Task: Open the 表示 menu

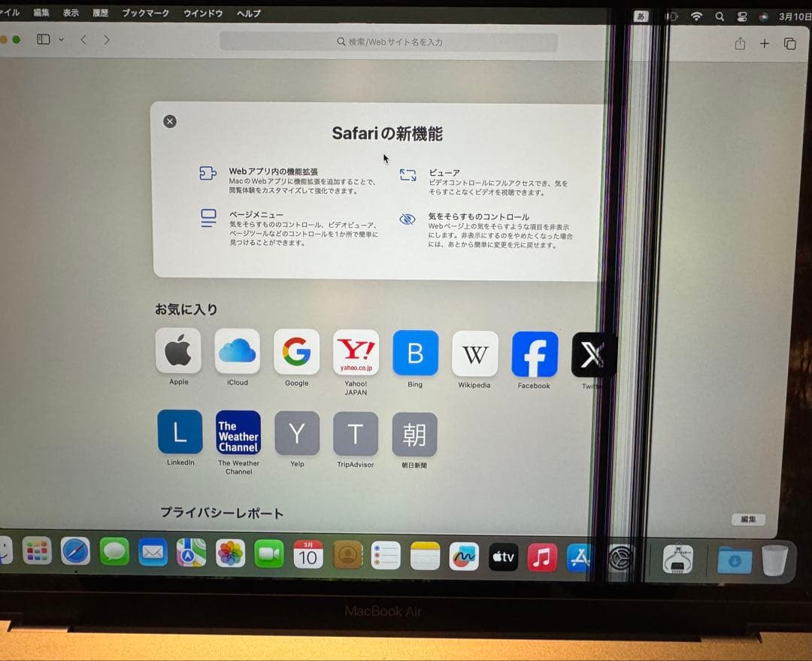Action: pyautogui.click(x=71, y=13)
